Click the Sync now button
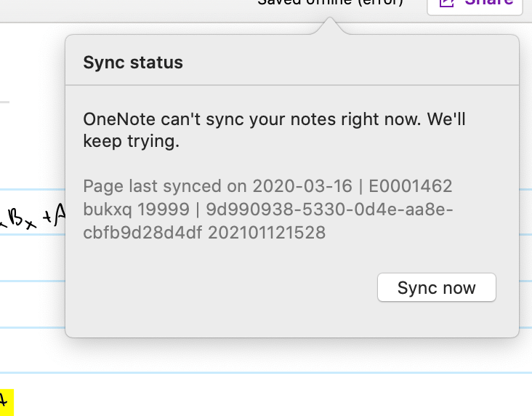Viewport: 532px width, 416px height. pyautogui.click(x=436, y=287)
